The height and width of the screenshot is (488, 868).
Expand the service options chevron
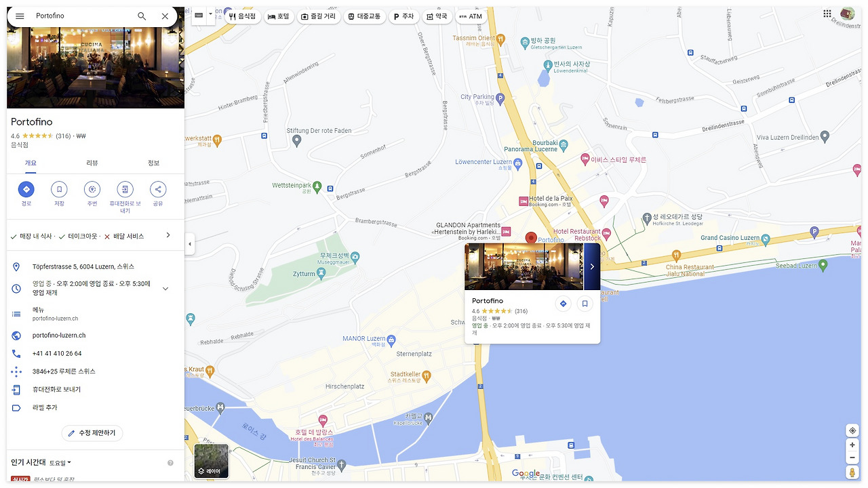pyautogui.click(x=168, y=235)
